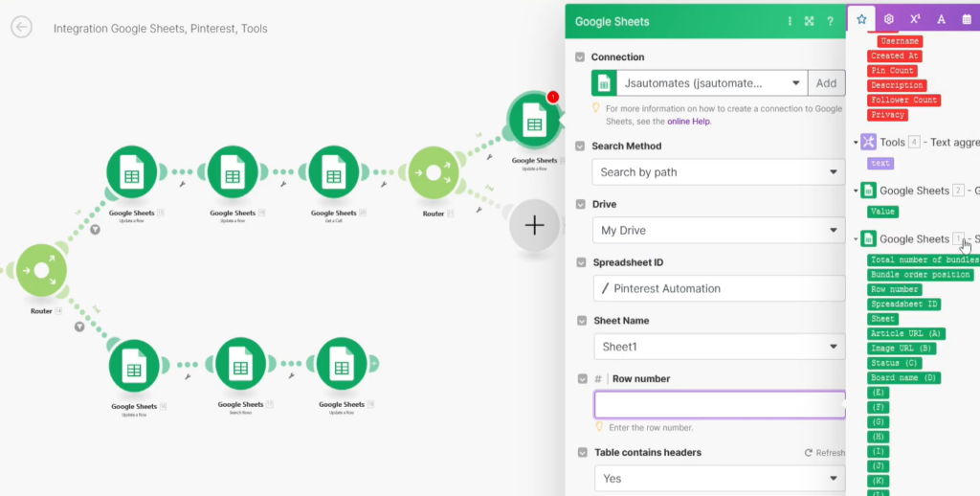
Task: Click the Image URL (B) pill
Action: [902, 349]
